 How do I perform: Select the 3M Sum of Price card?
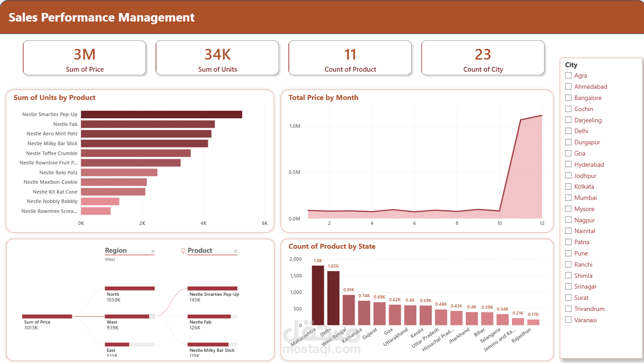(x=85, y=58)
